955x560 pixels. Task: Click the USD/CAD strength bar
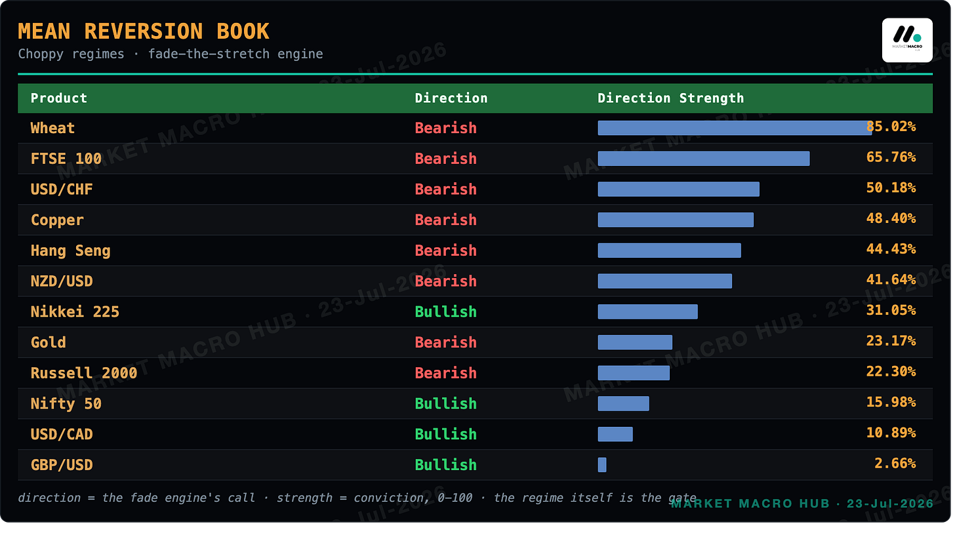(615, 434)
